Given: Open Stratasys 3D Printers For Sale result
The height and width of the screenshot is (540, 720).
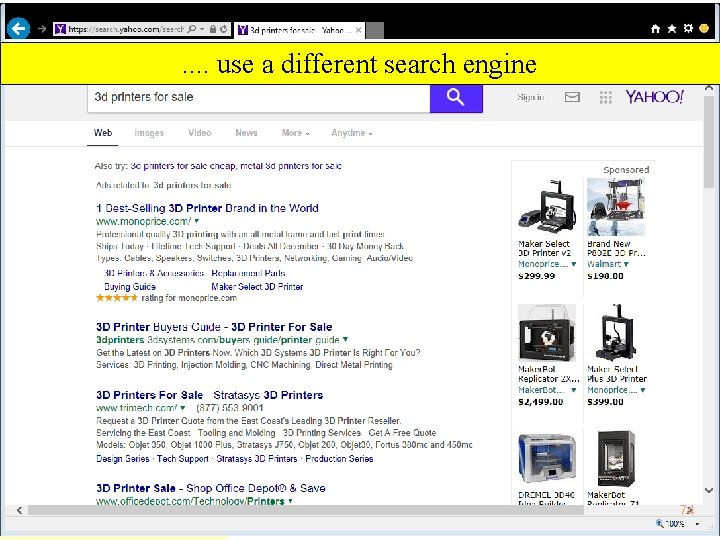Looking at the screenshot, I should [209, 395].
